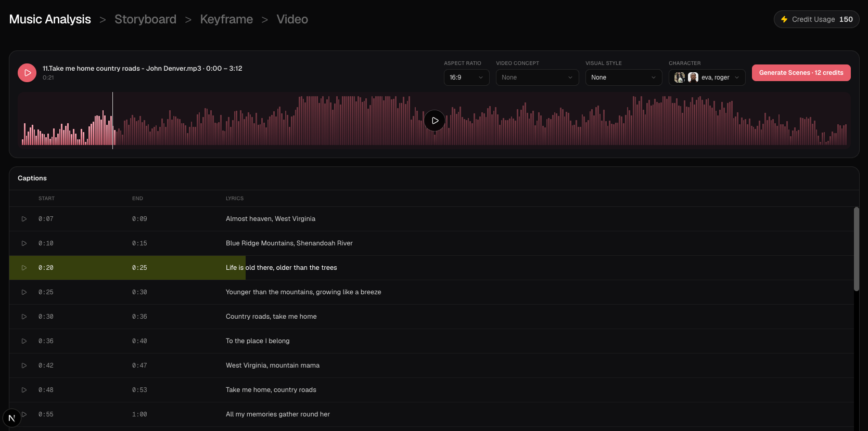Switch to the Video step
868x431 pixels.
point(292,19)
